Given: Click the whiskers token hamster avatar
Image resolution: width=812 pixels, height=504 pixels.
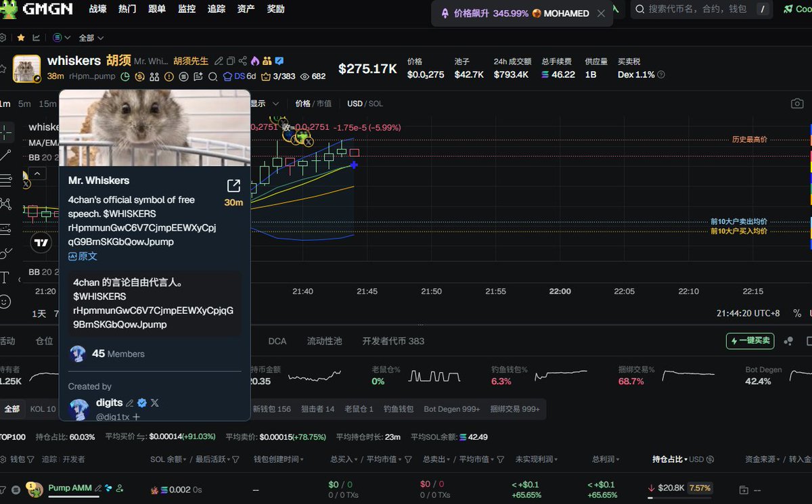Looking at the screenshot, I should 27,69.
